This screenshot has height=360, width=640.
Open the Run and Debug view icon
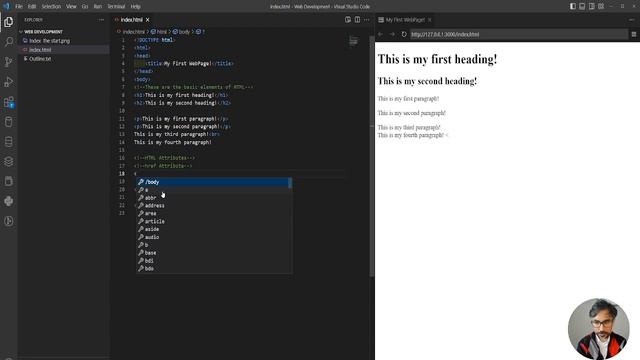tap(9, 82)
